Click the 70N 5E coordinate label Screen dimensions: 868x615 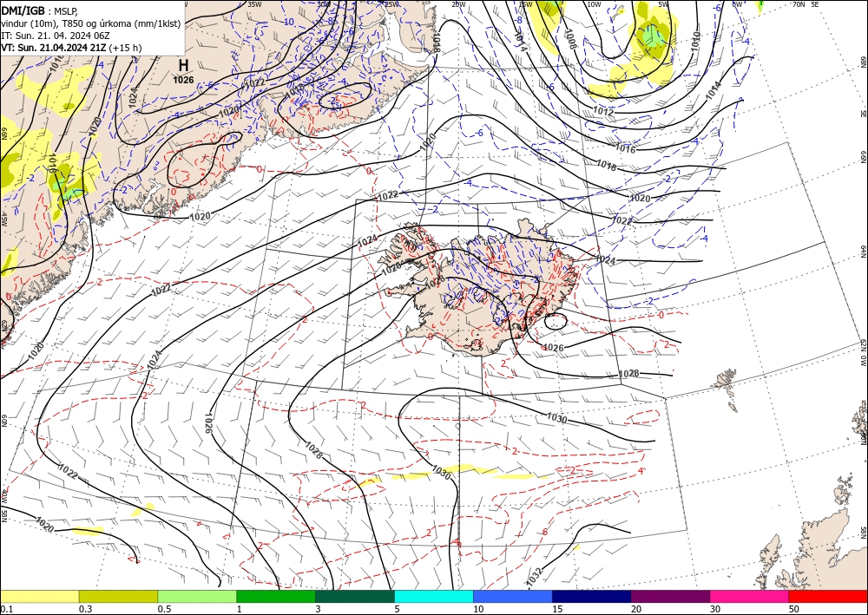tap(805, 4)
